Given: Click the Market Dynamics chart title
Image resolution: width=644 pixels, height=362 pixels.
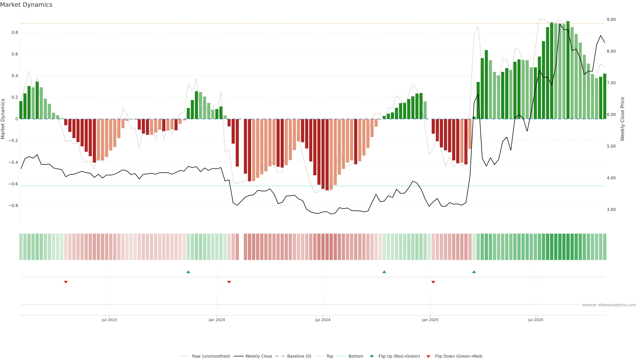Looking at the screenshot, I should (26, 5).
